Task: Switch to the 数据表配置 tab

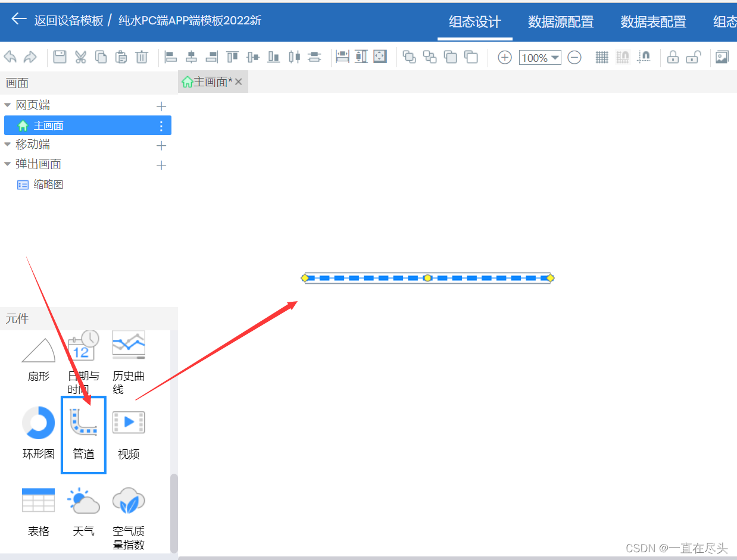Action: tap(652, 21)
